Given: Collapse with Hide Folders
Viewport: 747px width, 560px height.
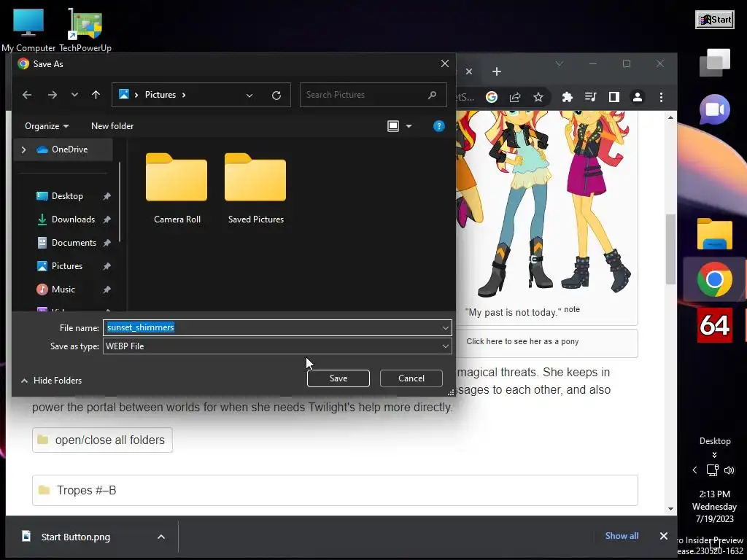Looking at the screenshot, I should pyautogui.click(x=52, y=381).
